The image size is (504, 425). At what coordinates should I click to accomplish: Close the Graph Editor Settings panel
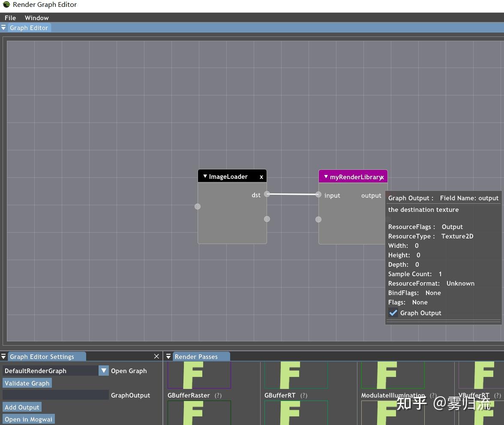156,356
